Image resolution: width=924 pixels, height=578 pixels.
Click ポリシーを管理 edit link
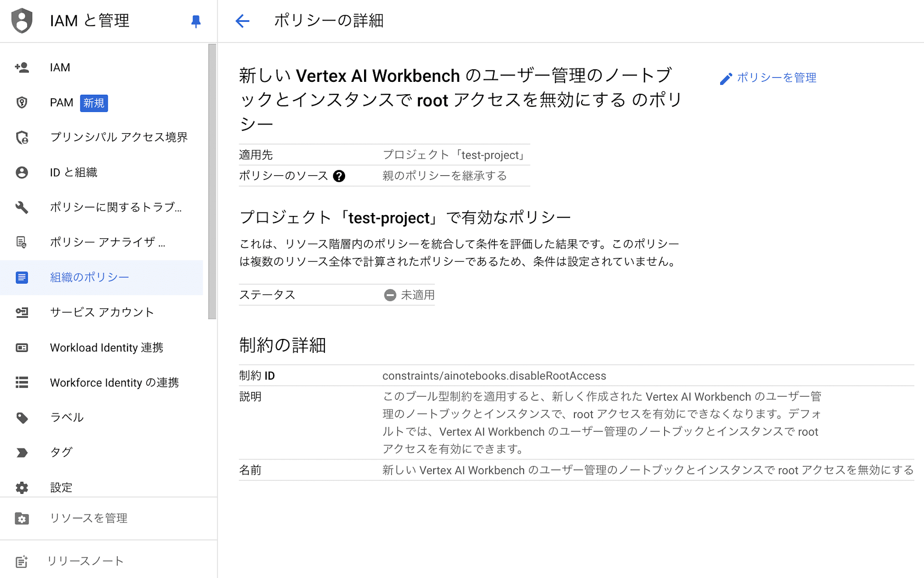coord(768,78)
